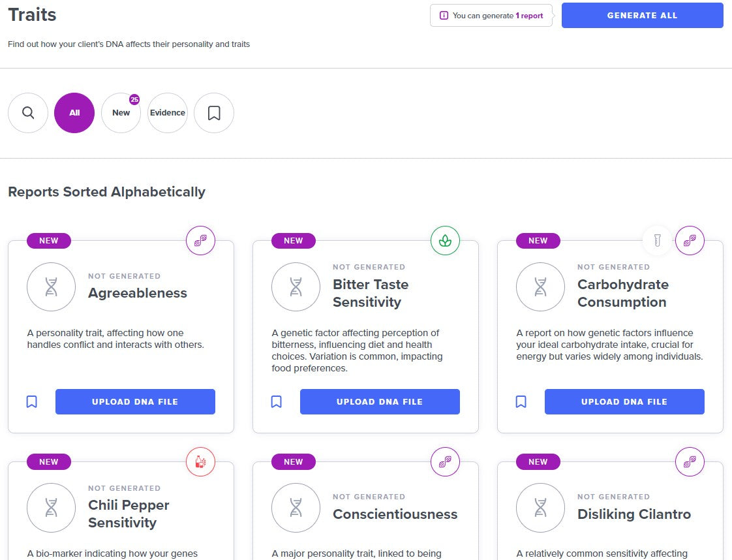This screenshot has height=560, width=732.
Task: Click the green leaf badge on Bitter Taste Sensitivity
Action: pyautogui.click(x=445, y=240)
